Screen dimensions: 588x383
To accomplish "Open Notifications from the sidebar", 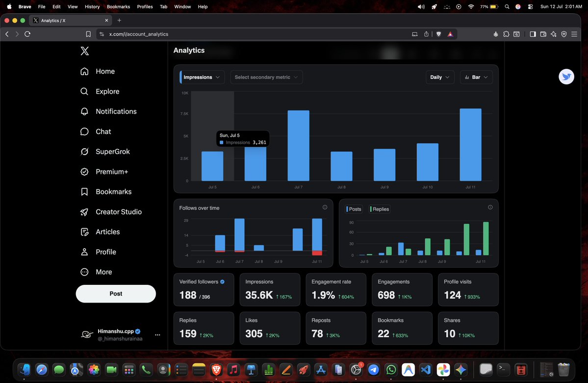I will (x=108, y=111).
